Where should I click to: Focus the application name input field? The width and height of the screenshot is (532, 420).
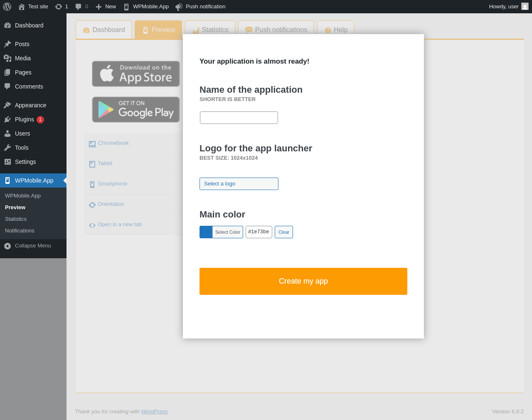(239, 118)
